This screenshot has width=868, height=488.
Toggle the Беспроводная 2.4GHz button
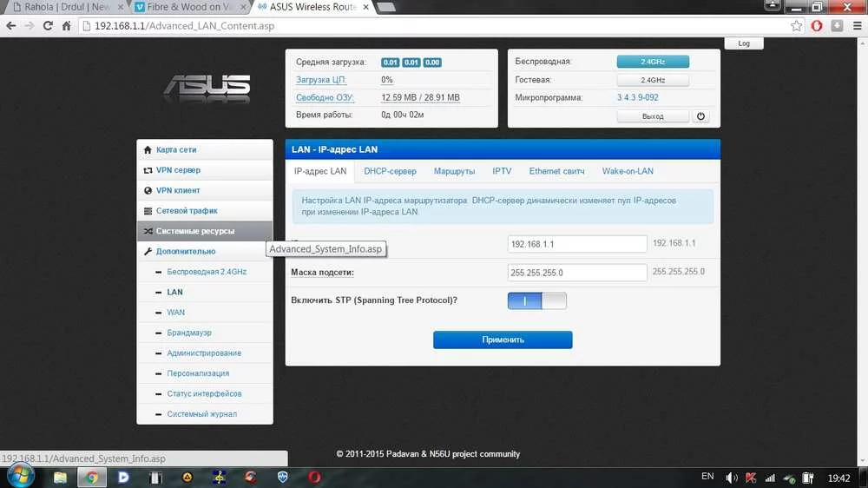coord(653,62)
